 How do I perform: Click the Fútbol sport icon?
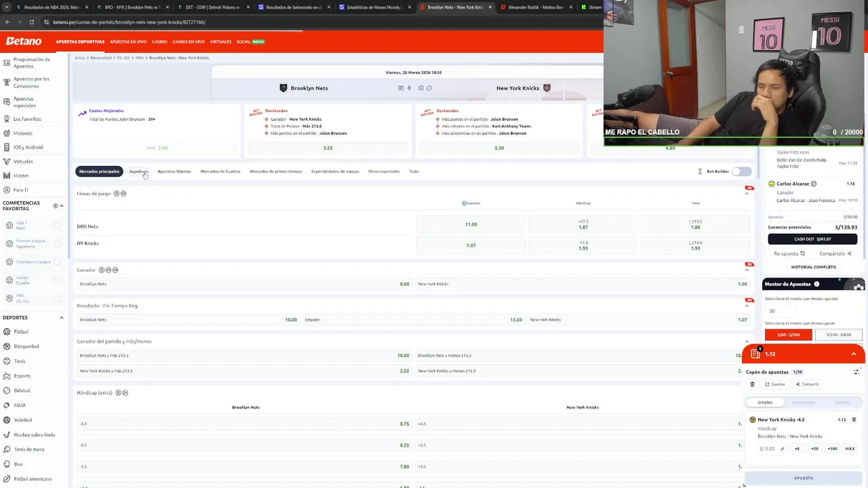click(x=7, y=331)
